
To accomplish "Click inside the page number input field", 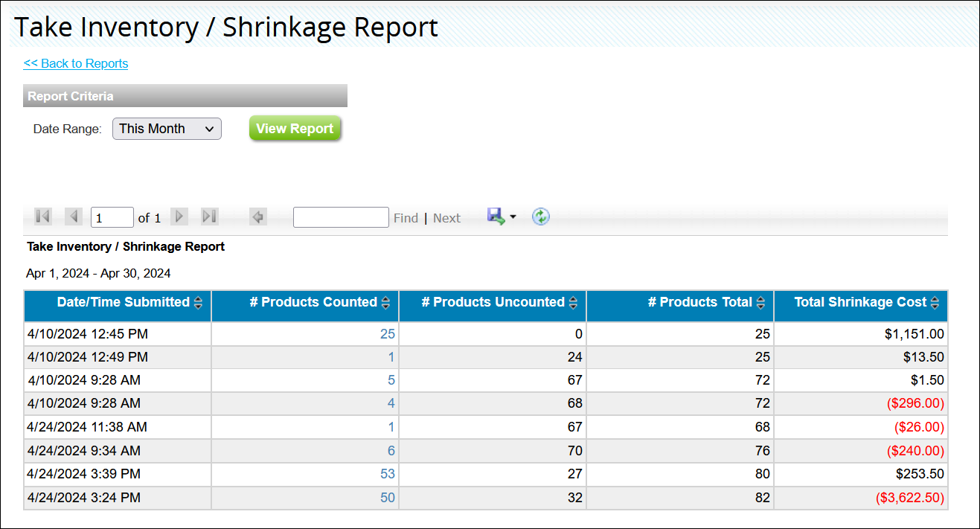I will (x=112, y=217).
